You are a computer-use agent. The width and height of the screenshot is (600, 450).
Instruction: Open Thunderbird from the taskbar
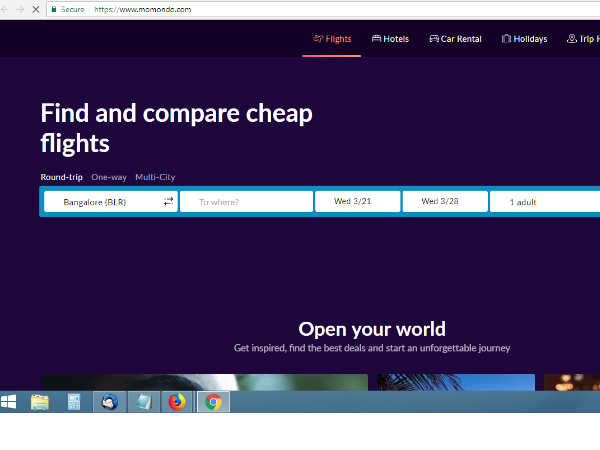point(109,402)
